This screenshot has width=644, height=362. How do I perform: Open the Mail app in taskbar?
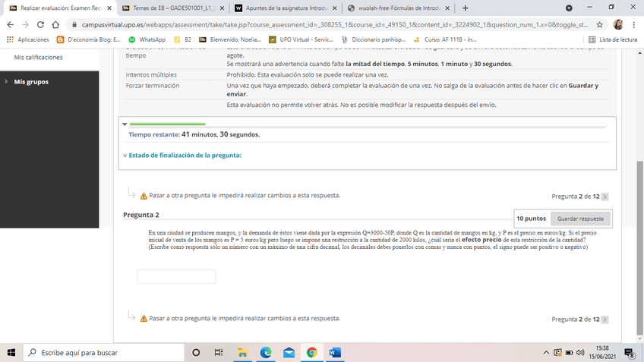click(x=289, y=353)
